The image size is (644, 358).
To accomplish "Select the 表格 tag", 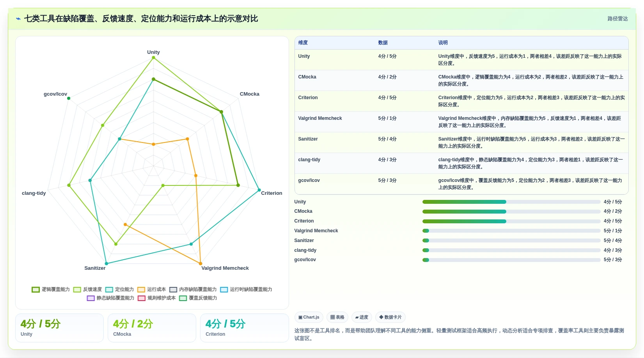I will pos(337,317).
